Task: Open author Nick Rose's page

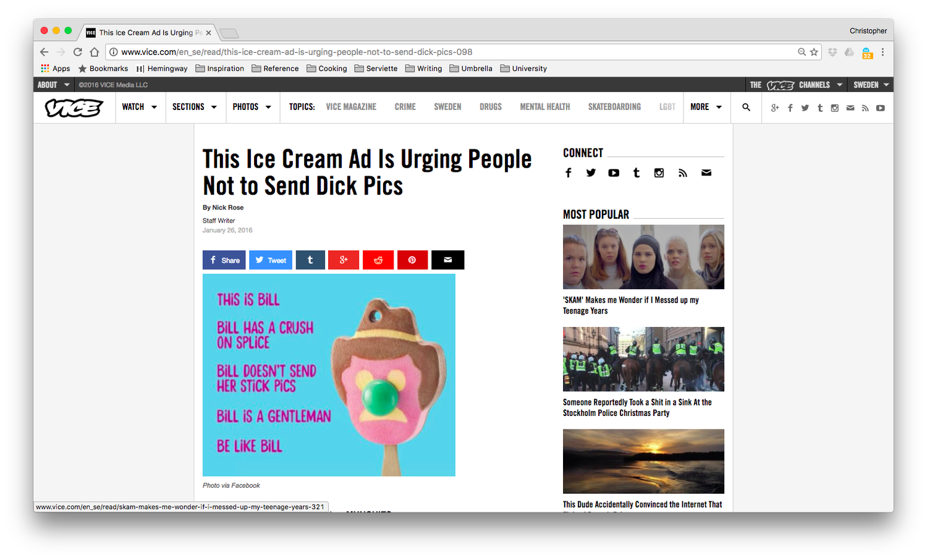Action: point(228,208)
